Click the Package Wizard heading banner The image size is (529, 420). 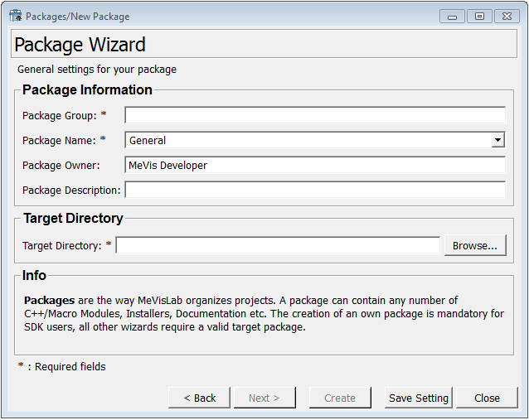(264, 45)
